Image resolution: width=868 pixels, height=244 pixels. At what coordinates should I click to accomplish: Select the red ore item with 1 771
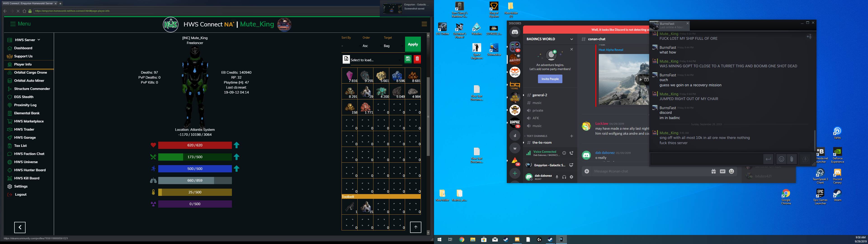pyautogui.click(x=366, y=108)
